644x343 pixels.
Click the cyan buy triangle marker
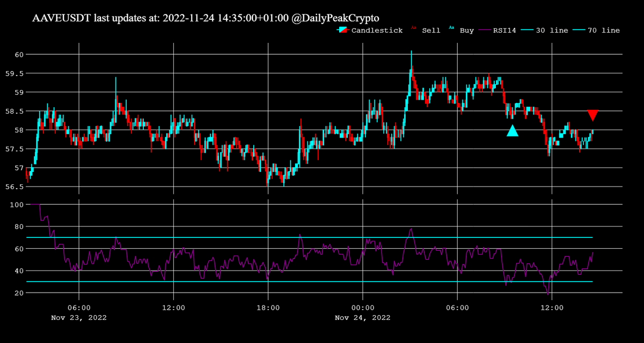click(x=513, y=131)
